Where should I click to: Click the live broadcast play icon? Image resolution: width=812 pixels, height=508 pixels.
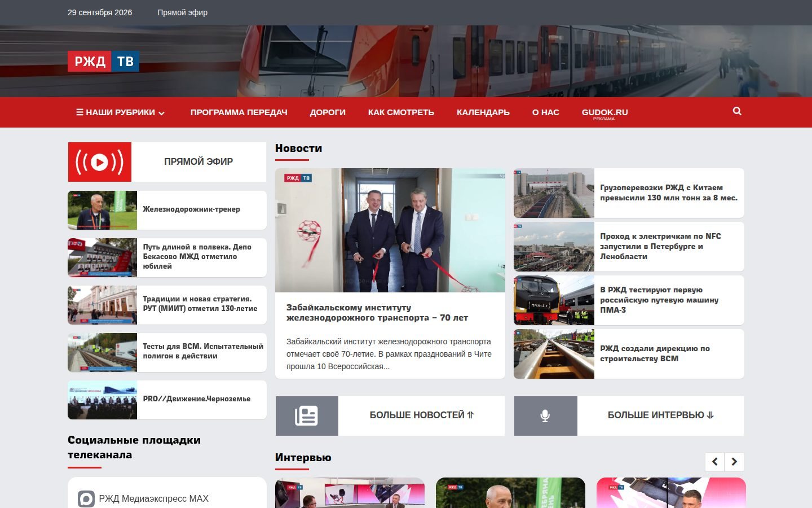point(100,162)
